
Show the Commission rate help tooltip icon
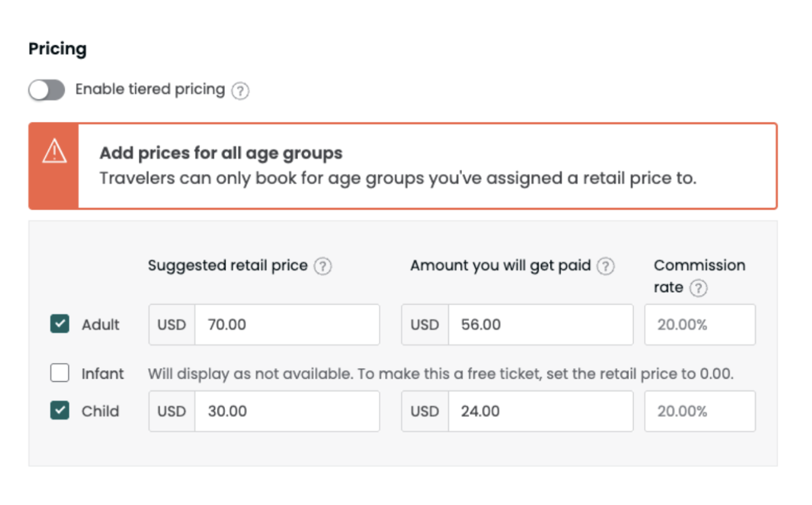click(698, 288)
